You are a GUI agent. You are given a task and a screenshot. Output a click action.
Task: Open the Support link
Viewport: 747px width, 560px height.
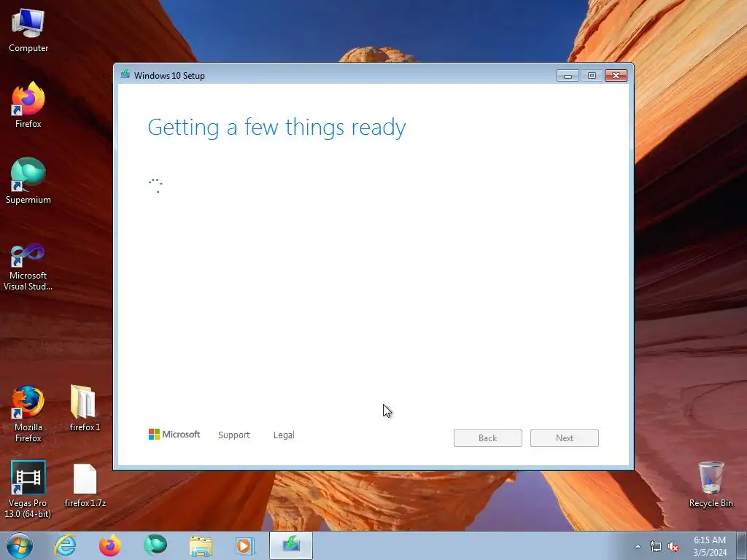coord(234,435)
